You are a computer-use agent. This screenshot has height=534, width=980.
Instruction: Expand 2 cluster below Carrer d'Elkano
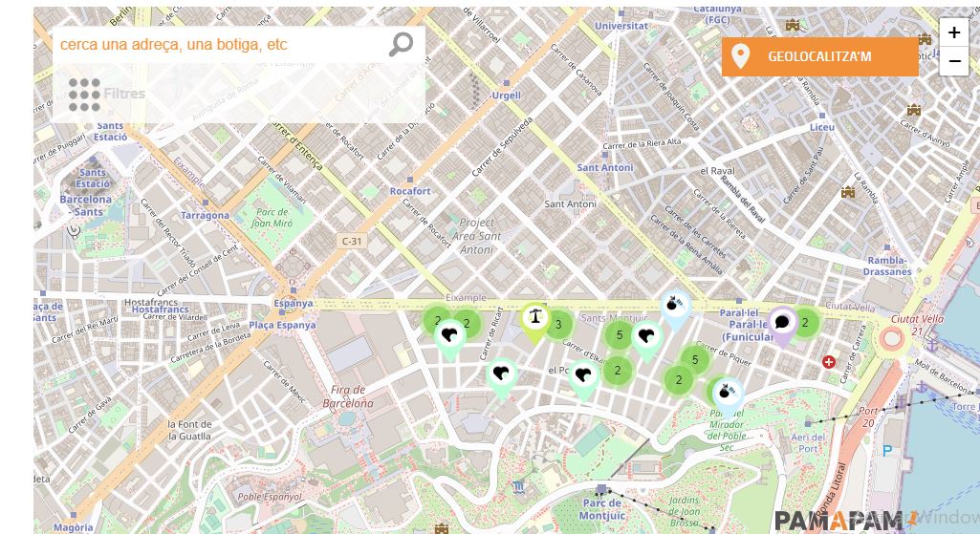[618, 371]
